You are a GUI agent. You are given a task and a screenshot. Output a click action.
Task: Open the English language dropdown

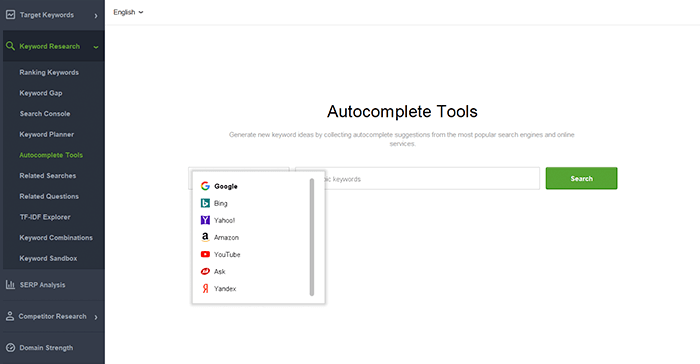[x=128, y=12]
